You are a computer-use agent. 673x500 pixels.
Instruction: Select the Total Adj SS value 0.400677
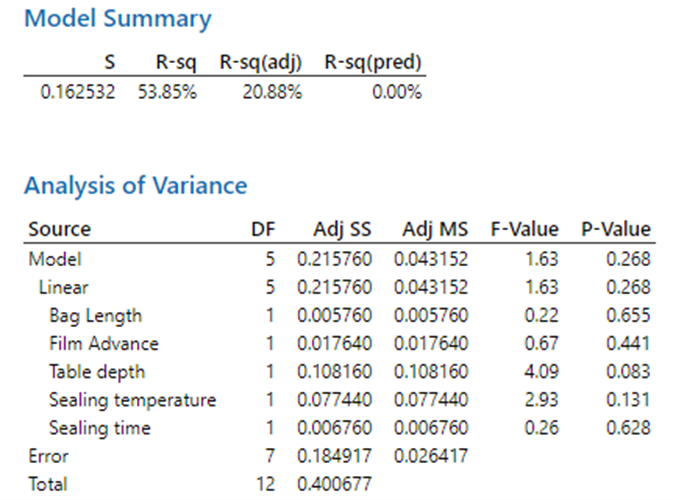pyautogui.click(x=334, y=484)
